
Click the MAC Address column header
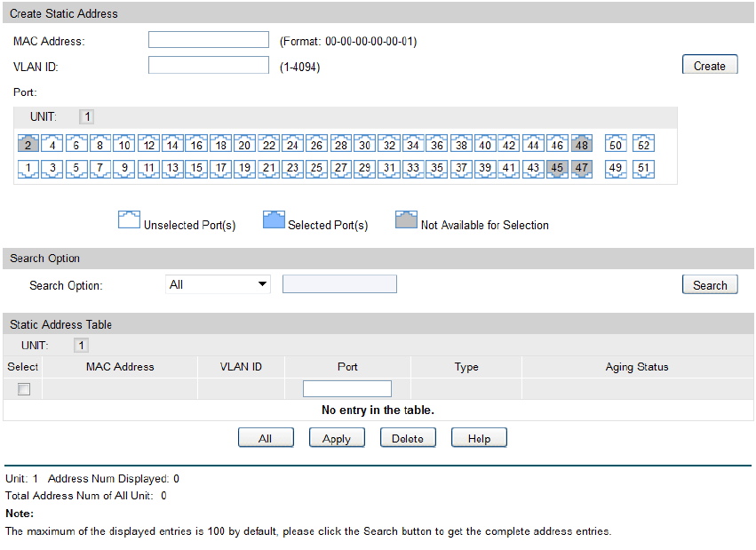click(120, 367)
